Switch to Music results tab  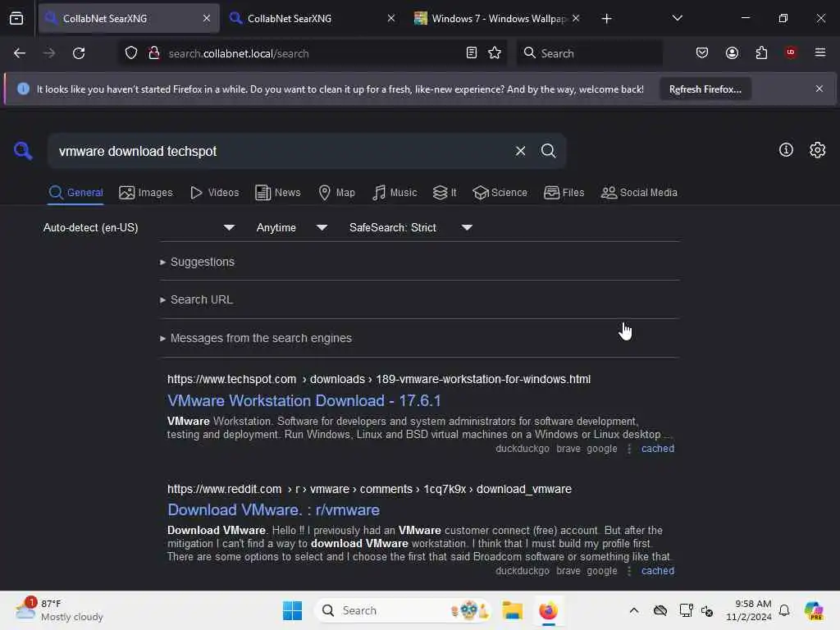coord(395,193)
